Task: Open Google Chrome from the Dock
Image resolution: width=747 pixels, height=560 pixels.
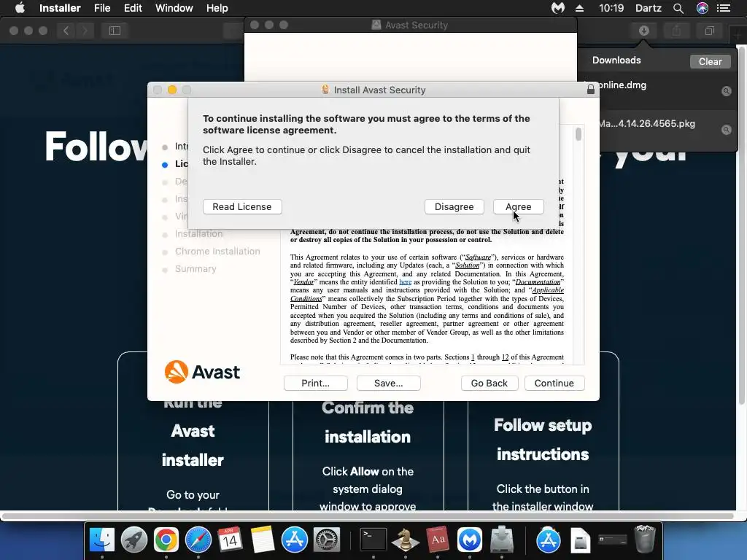Action: (166, 540)
